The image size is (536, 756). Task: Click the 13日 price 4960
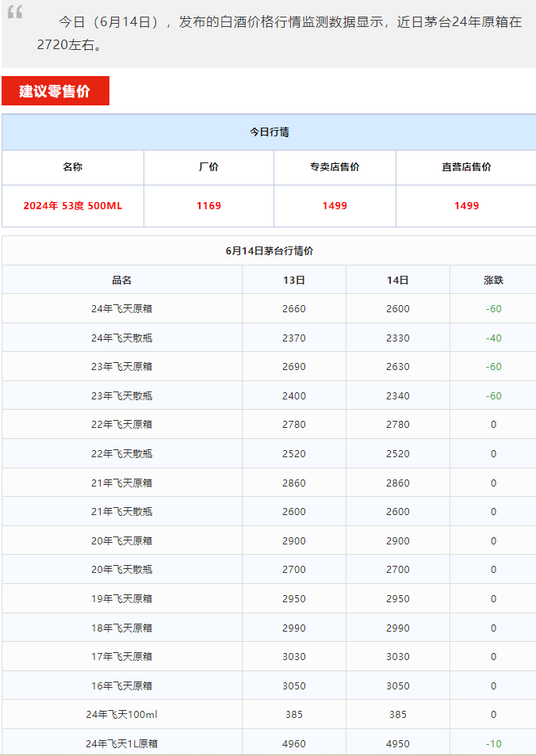pyautogui.click(x=294, y=743)
